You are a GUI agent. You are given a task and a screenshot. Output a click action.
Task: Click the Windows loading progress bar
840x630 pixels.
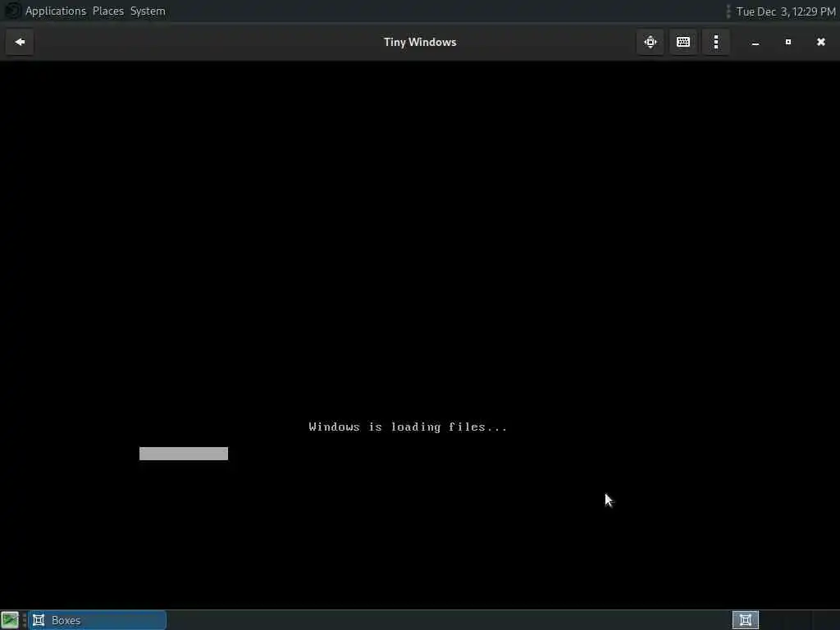(184, 453)
